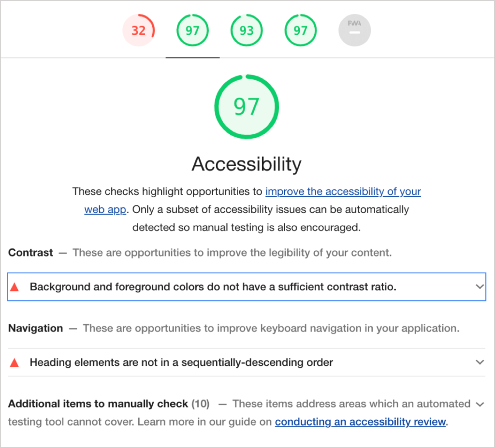Click the 'Accessibility' title text
This screenshot has height=448, width=495.
click(x=247, y=164)
